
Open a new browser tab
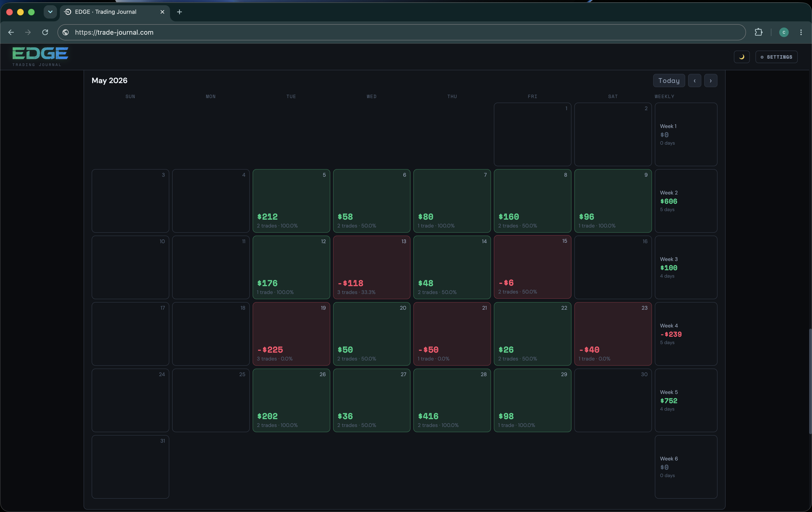tap(179, 12)
